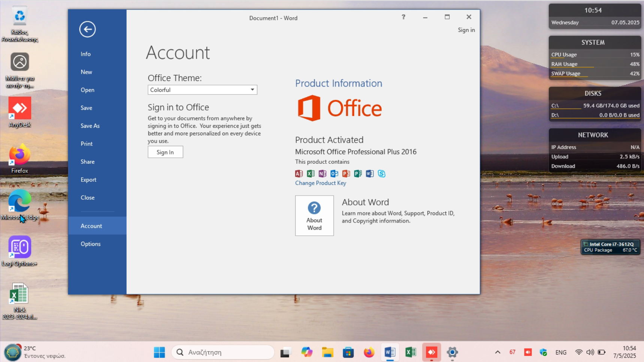The image size is (644, 362).
Task: Open Firefox from the taskbar
Action: pyautogui.click(x=369, y=352)
